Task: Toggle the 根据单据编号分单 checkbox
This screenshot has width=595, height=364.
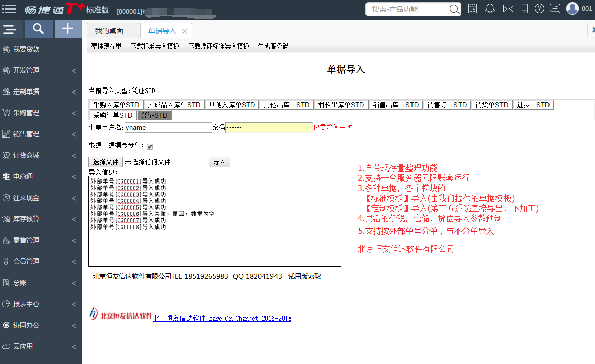Action: [150, 147]
